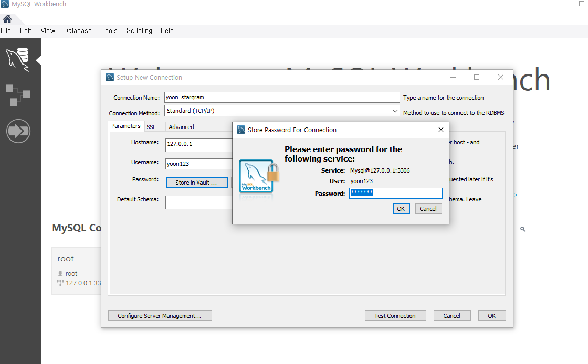The width and height of the screenshot is (588, 364).
Task: Open the Edit menu
Action: (x=26, y=31)
